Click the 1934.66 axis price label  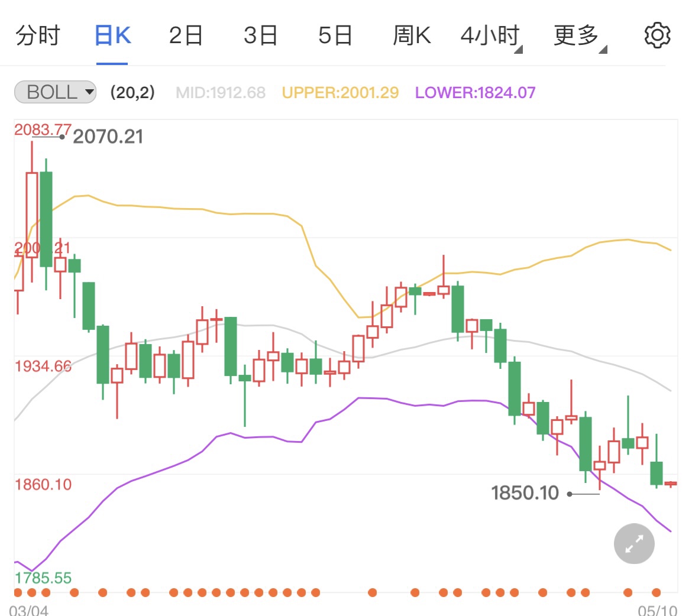[43, 367]
